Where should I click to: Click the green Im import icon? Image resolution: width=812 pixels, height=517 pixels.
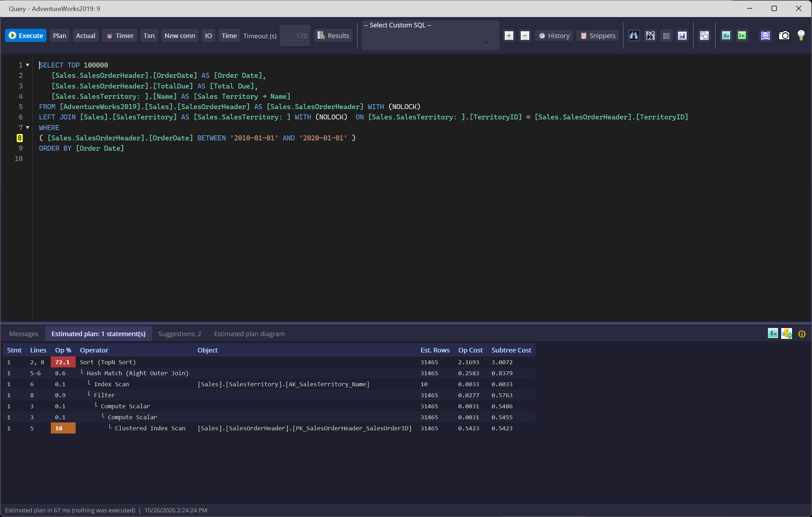click(742, 36)
